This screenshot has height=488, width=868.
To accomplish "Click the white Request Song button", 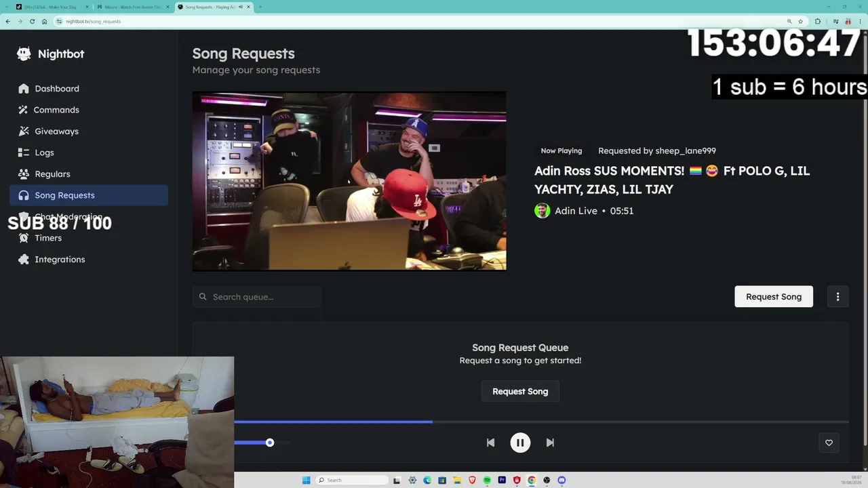I will click(x=774, y=297).
